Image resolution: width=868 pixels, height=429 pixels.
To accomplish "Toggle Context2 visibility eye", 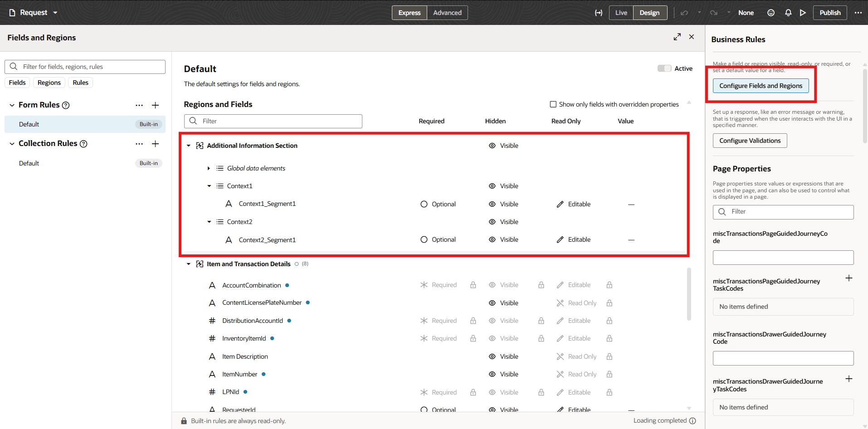I will pos(492,222).
